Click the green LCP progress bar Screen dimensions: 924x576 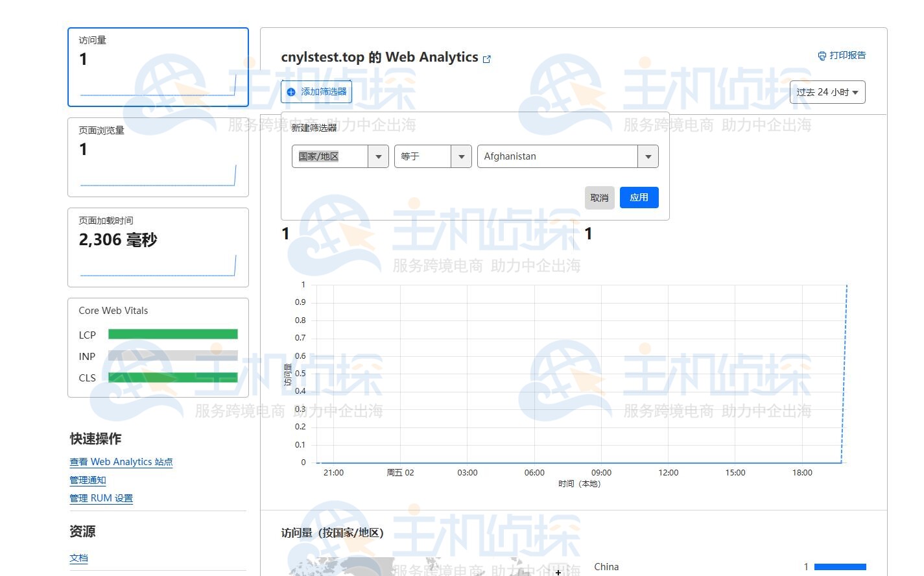coord(172,335)
